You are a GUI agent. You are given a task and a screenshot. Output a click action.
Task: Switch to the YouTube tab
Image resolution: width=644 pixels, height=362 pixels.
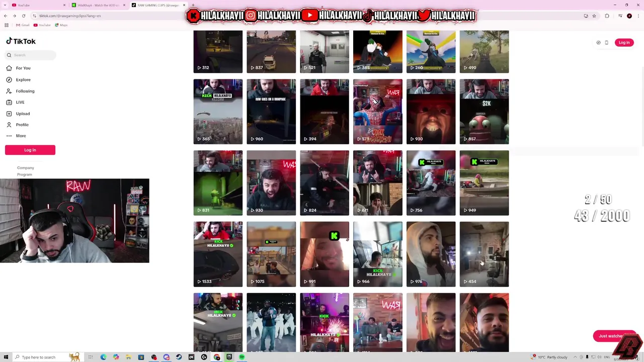pos(39,5)
